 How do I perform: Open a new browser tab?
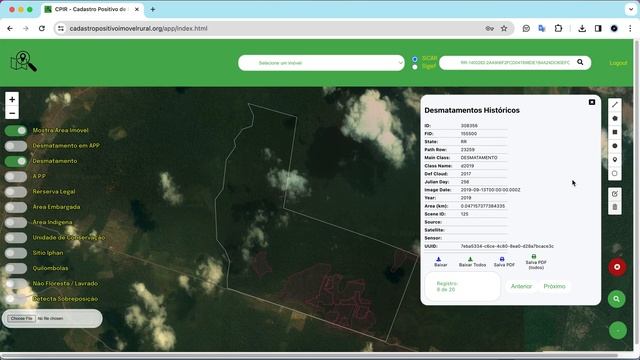[x=153, y=9]
